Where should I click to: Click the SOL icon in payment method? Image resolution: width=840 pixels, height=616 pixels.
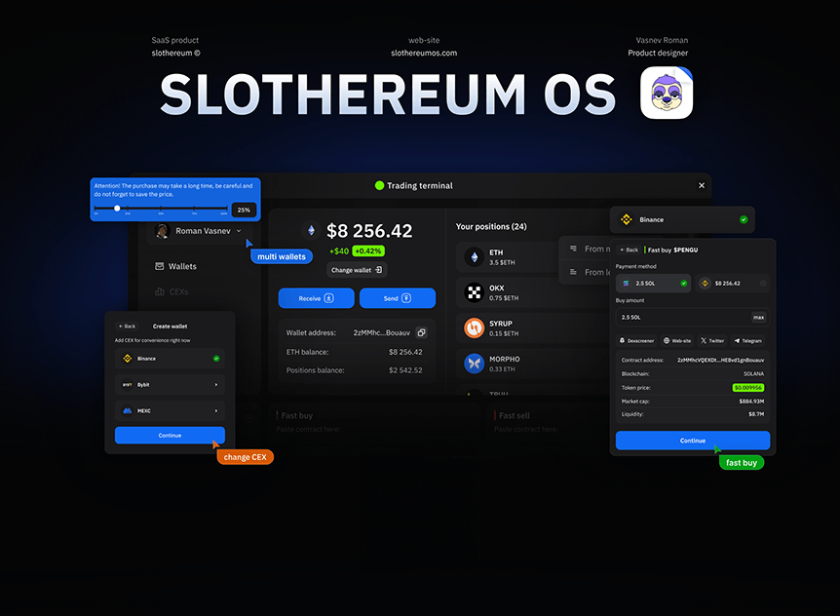(626, 284)
